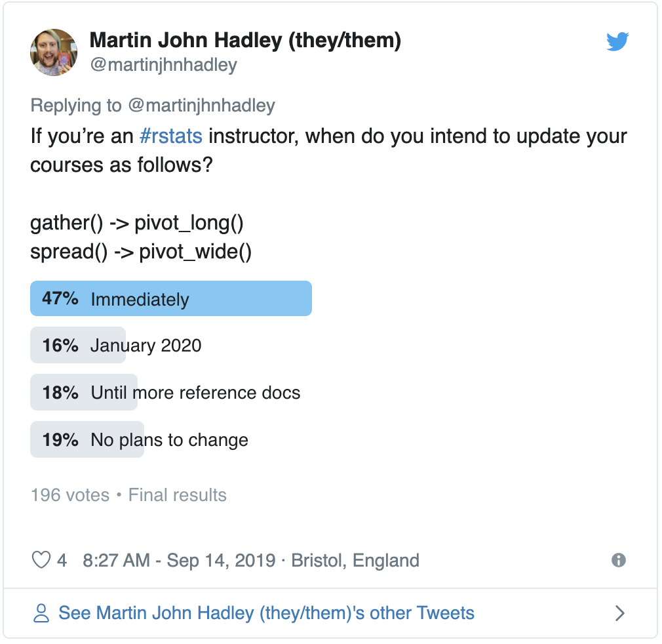The width and height of the screenshot is (662, 644).
Task: Expand the chevron arrow beside other Tweets
Action: (619, 613)
